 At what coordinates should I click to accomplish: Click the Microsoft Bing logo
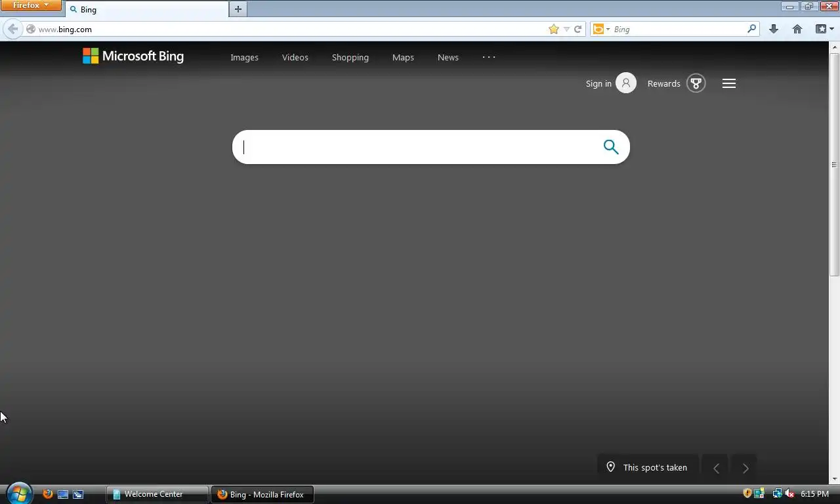(133, 56)
